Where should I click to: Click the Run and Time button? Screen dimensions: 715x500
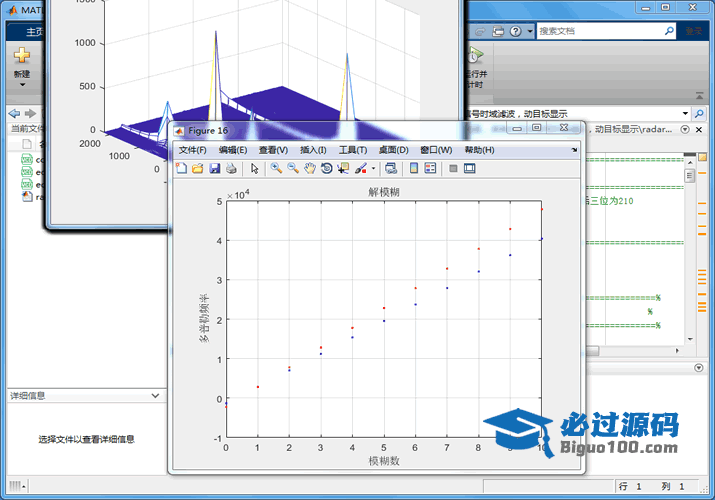pos(475,67)
